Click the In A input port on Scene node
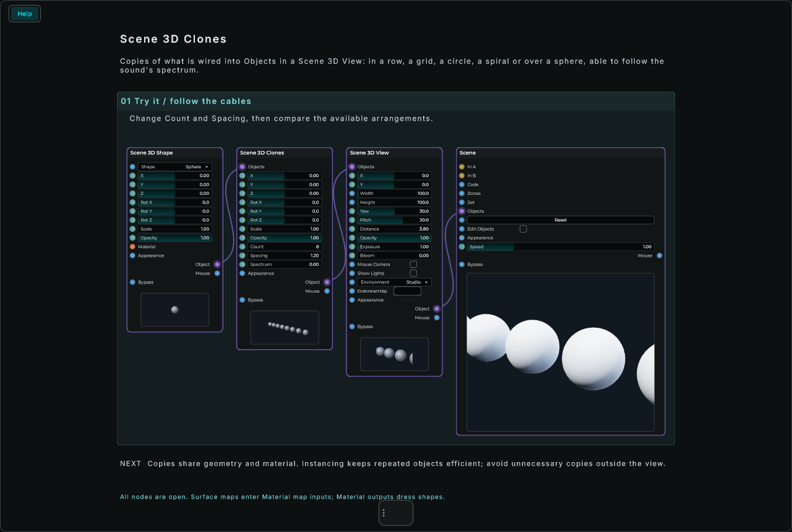 tap(462, 166)
